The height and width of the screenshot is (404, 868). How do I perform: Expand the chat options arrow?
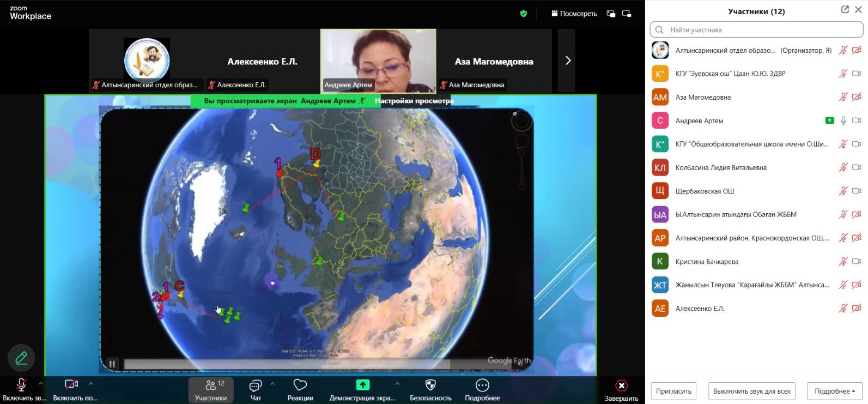click(x=272, y=384)
